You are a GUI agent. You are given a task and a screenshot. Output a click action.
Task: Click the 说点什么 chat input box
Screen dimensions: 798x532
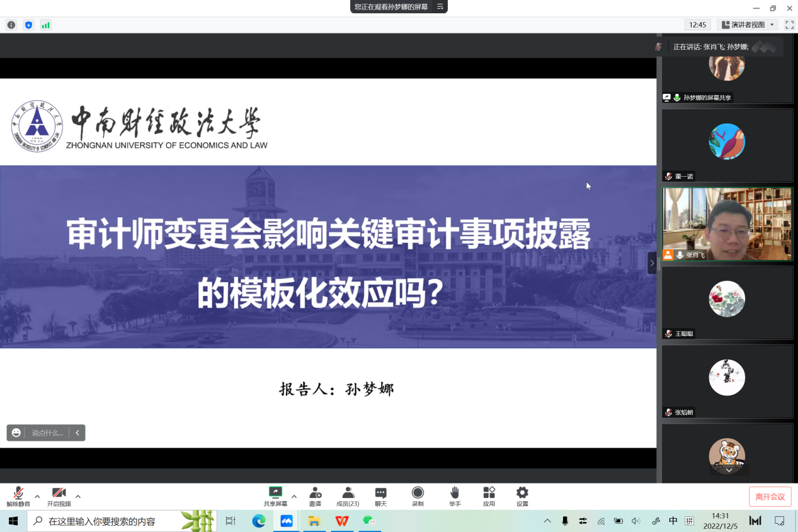tap(48, 433)
